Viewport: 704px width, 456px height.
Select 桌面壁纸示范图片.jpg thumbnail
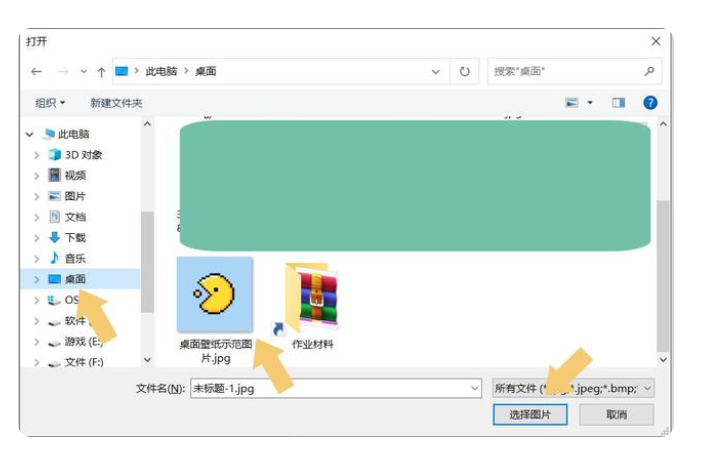(x=215, y=296)
